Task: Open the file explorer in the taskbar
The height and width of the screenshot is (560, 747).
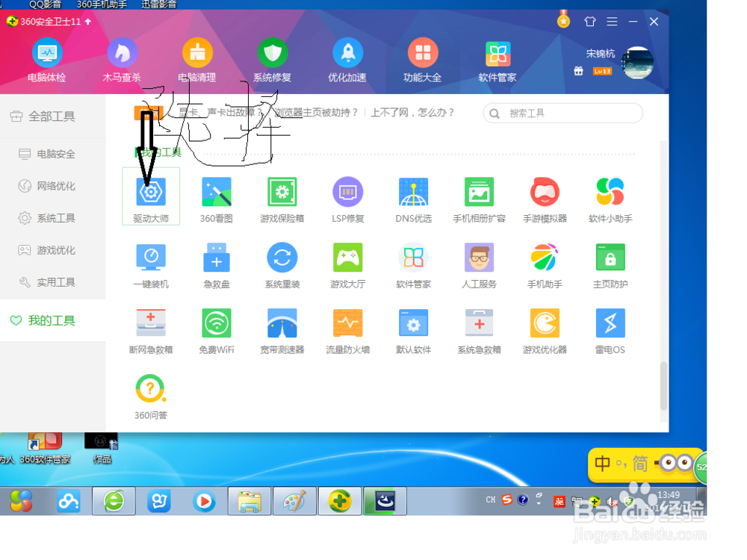Action: click(x=249, y=501)
